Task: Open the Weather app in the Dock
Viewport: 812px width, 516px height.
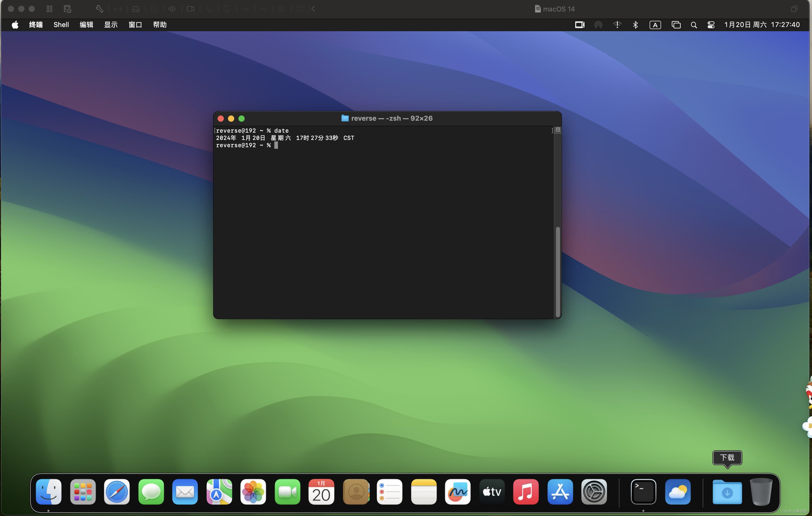Action: pos(677,492)
